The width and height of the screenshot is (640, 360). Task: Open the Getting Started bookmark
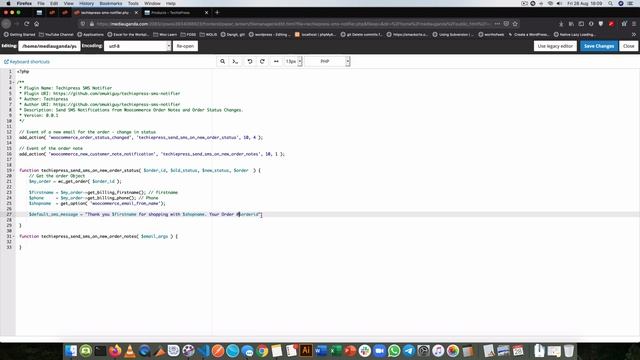click(20, 35)
